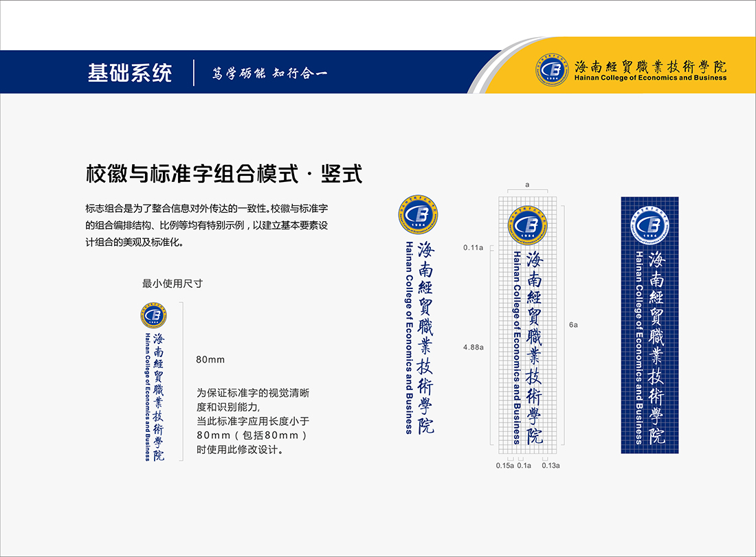Click the emblem on the dark blue panel

pos(649,226)
